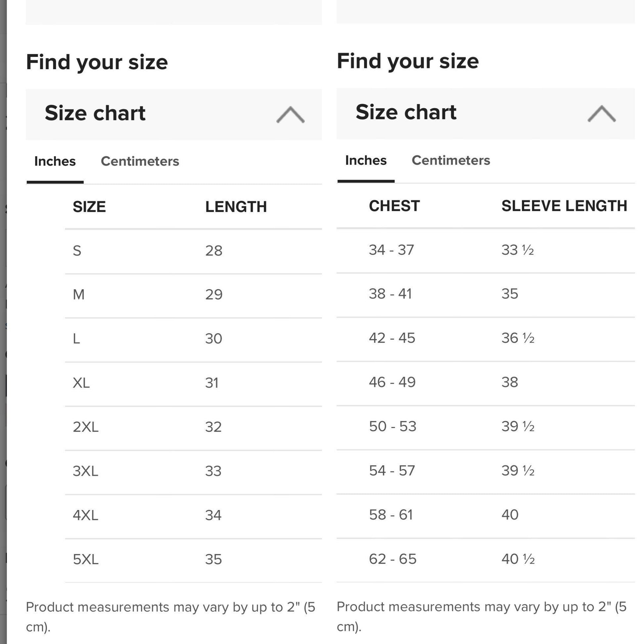Image resolution: width=644 pixels, height=644 pixels.
Task: Select the XL size row
Action: click(x=193, y=383)
